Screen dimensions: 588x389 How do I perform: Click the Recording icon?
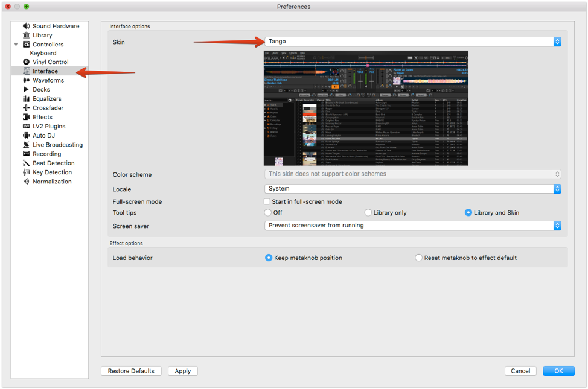26,154
